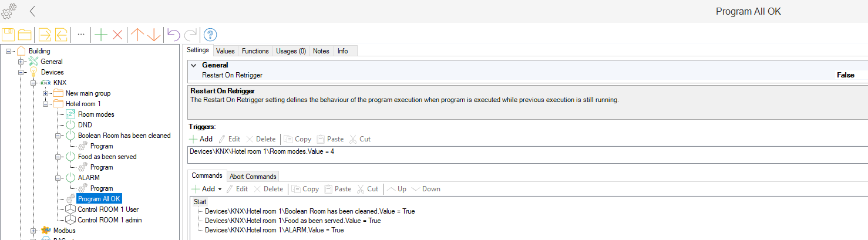The width and height of the screenshot is (868, 240).
Task: Click the save project floppy icon
Action: [x=8, y=35]
